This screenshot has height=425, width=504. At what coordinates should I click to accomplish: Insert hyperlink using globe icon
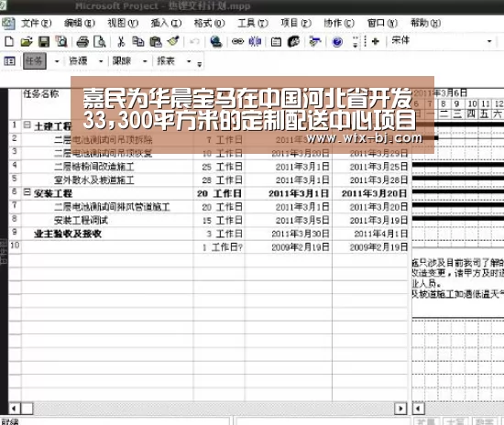click(216, 41)
